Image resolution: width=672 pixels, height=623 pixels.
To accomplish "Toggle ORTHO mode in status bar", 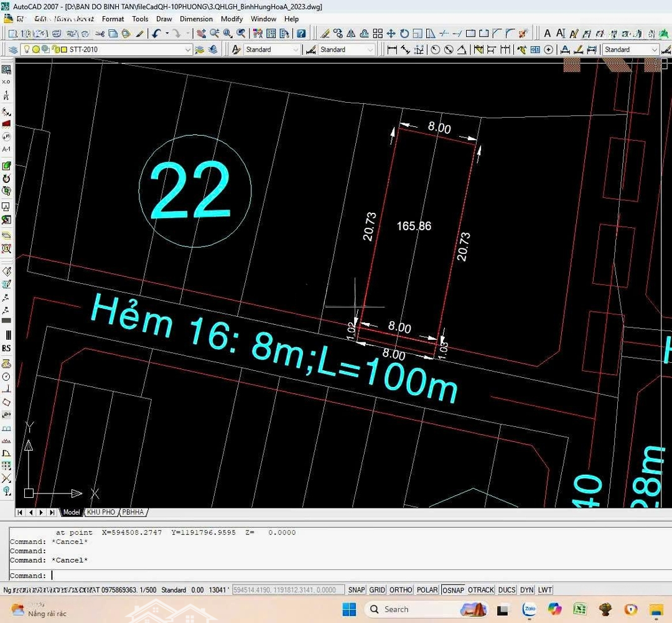I will pyautogui.click(x=401, y=590).
